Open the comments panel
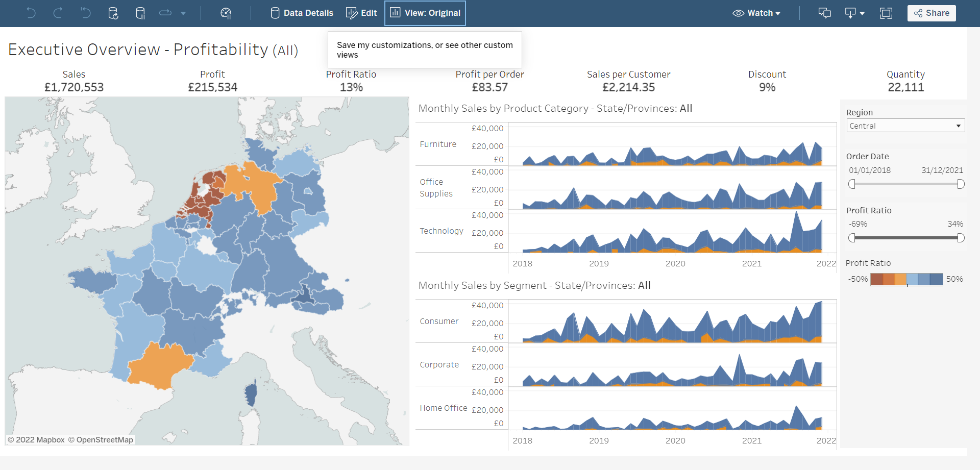980x470 pixels. [824, 13]
